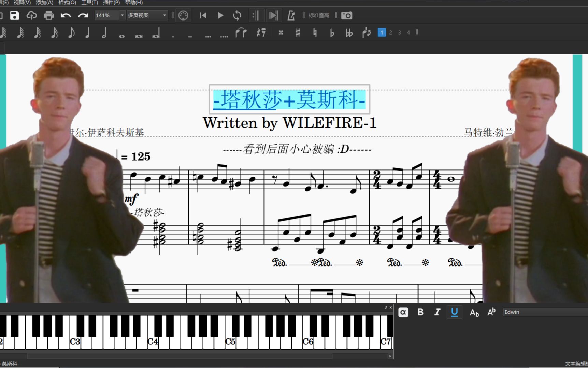Undock the piano keyboard panel

click(x=386, y=308)
